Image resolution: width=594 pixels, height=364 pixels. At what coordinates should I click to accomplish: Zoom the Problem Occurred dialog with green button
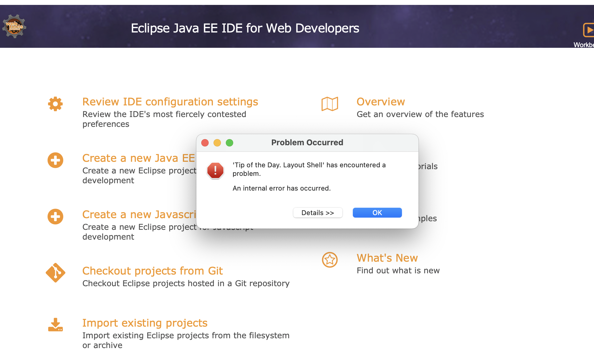point(229,143)
